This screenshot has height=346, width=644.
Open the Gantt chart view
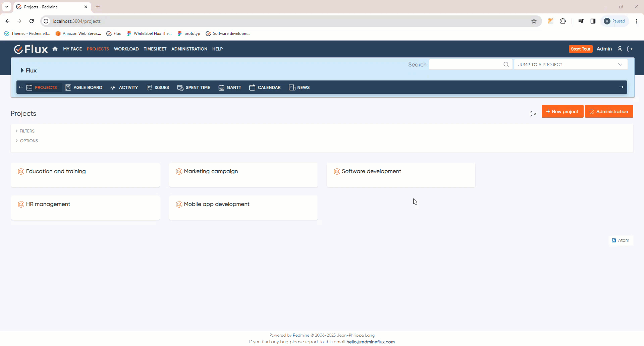(230, 88)
